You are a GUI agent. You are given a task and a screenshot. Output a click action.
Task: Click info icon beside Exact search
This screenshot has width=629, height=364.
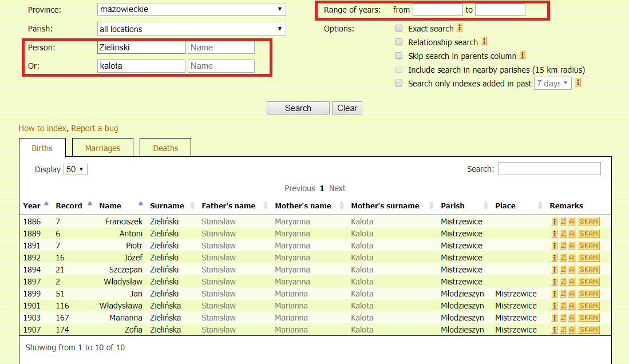point(460,27)
